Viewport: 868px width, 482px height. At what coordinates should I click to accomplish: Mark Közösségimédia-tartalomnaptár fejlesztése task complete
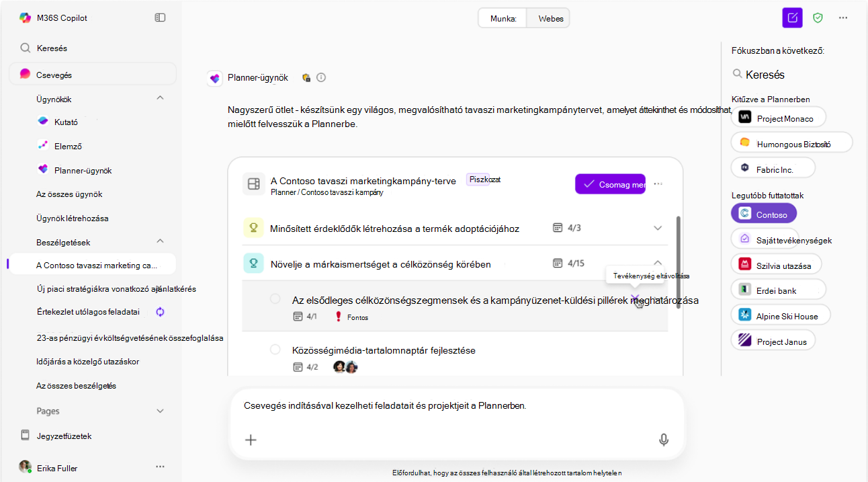click(x=275, y=350)
